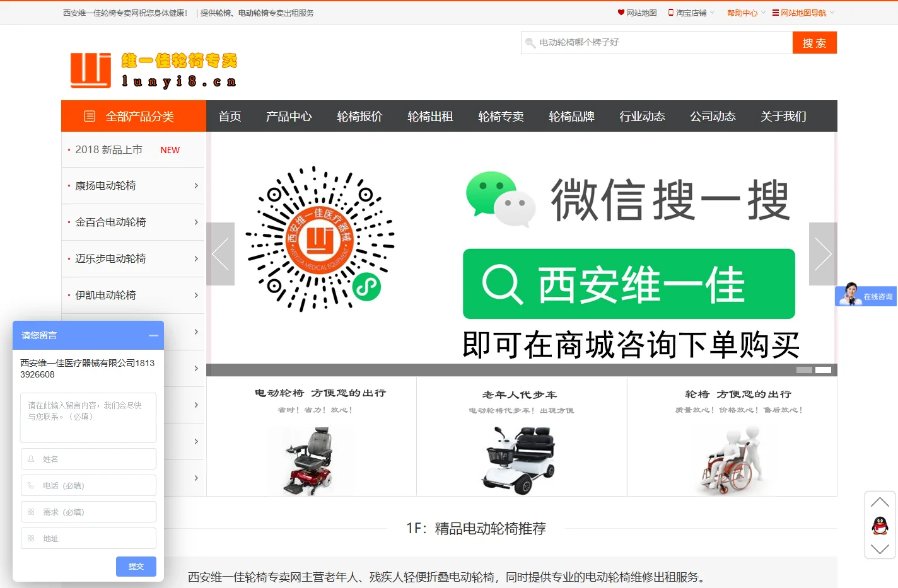The image size is (898, 588).
Task: Click the 地址 address field
Action: (88, 538)
